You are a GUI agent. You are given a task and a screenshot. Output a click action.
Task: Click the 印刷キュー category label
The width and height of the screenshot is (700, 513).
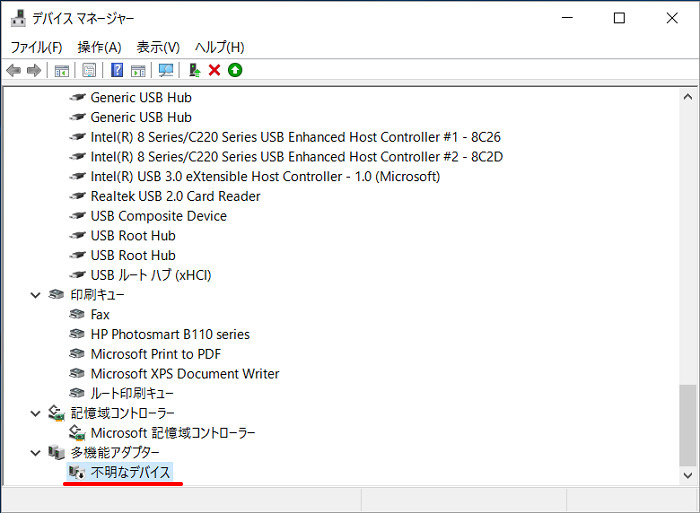(x=97, y=295)
